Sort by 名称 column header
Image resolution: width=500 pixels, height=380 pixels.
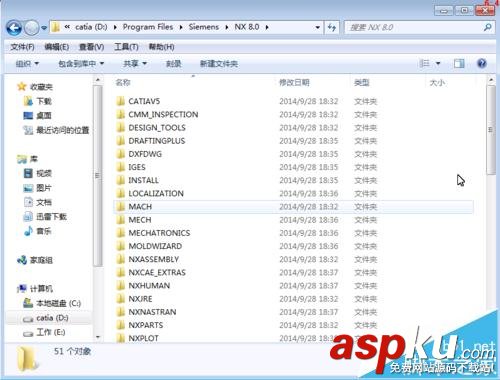pyautogui.click(x=123, y=83)
